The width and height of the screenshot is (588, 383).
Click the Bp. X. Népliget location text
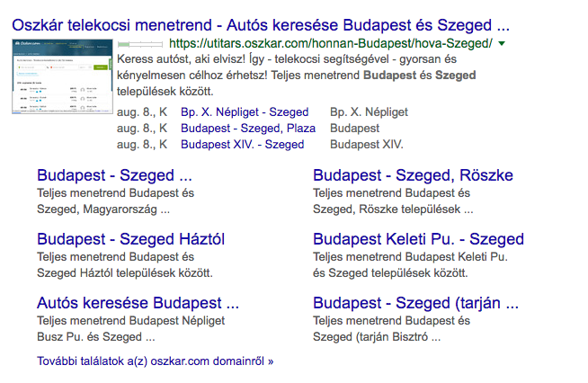369,112
